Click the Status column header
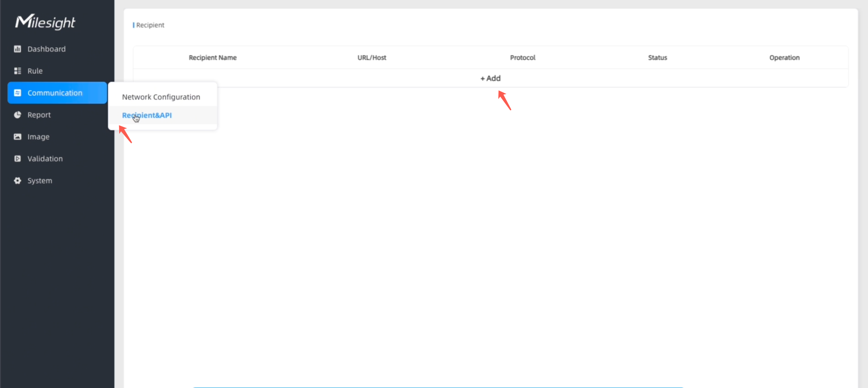The height and width of the screenshot is (388, 868). (657, 58)
